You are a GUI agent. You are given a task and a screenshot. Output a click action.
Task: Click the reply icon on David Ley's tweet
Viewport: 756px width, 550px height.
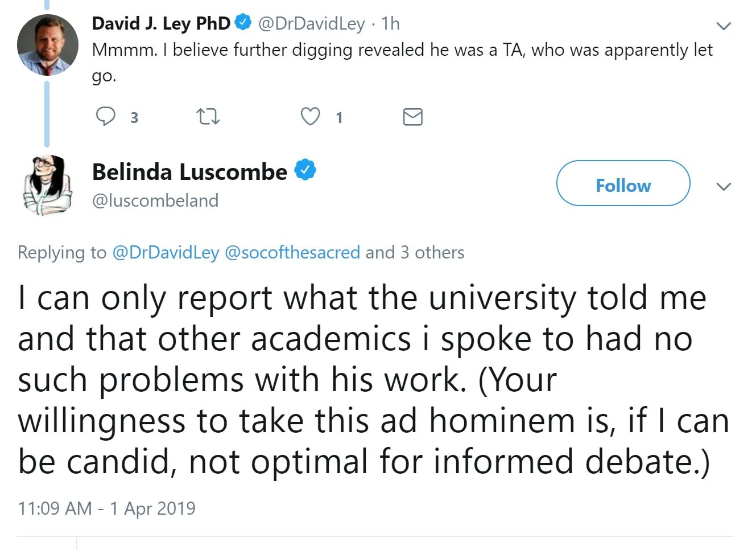(x=106, y=117)
